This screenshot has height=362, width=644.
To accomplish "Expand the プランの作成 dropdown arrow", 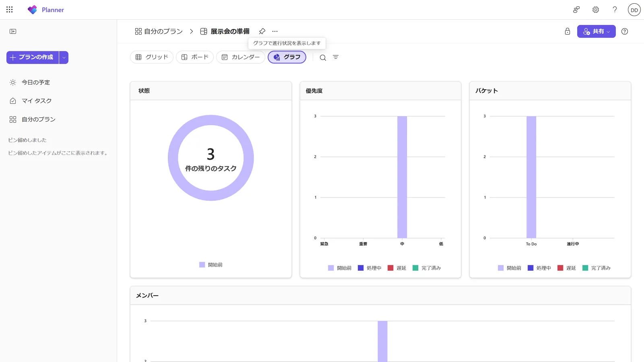I will click(64, 58).
